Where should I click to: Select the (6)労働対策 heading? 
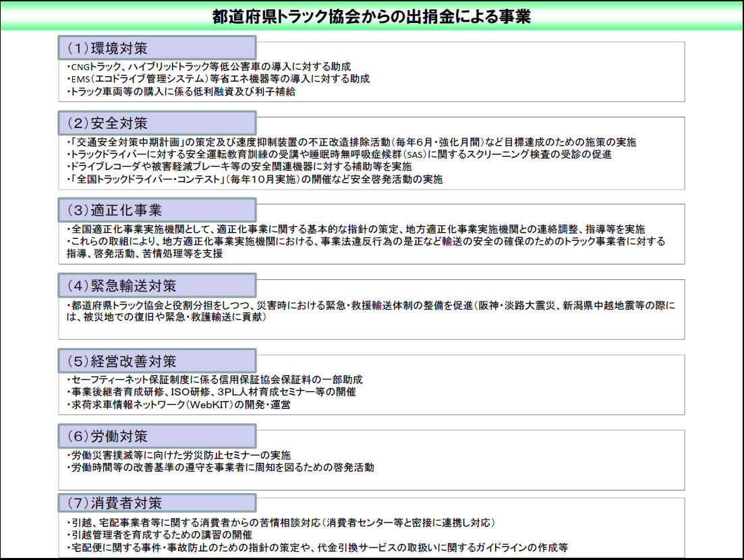click(x=157, y=436)
